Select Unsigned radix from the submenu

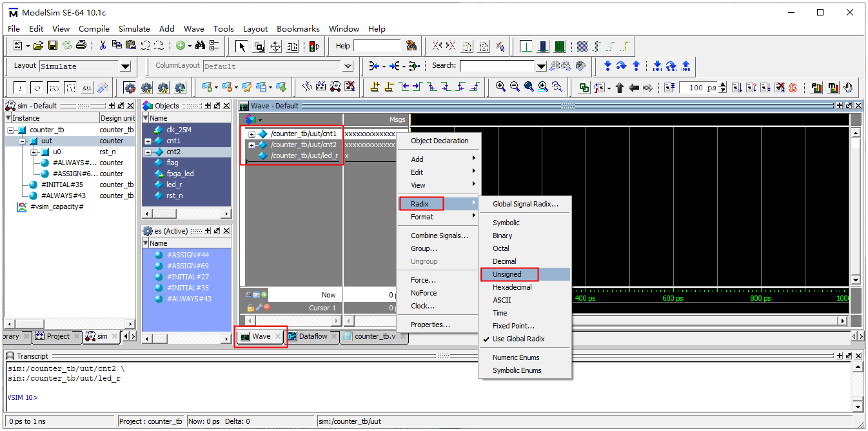pos(507,274)
